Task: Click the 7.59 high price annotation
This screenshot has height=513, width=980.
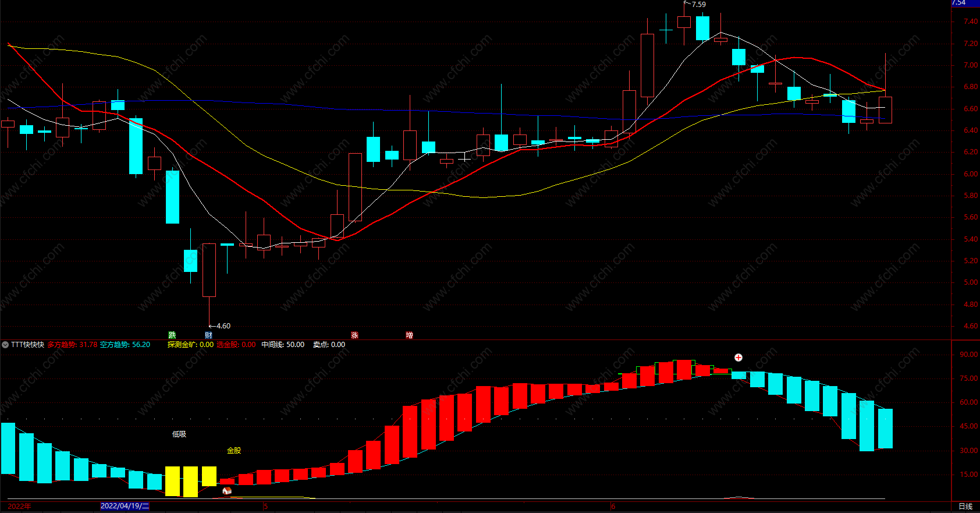Action: 698,5
